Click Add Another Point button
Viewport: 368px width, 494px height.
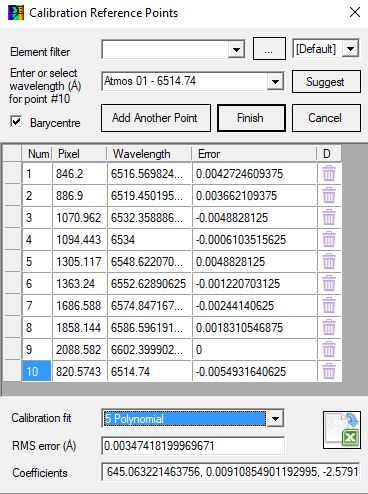[x=156, y=118]
